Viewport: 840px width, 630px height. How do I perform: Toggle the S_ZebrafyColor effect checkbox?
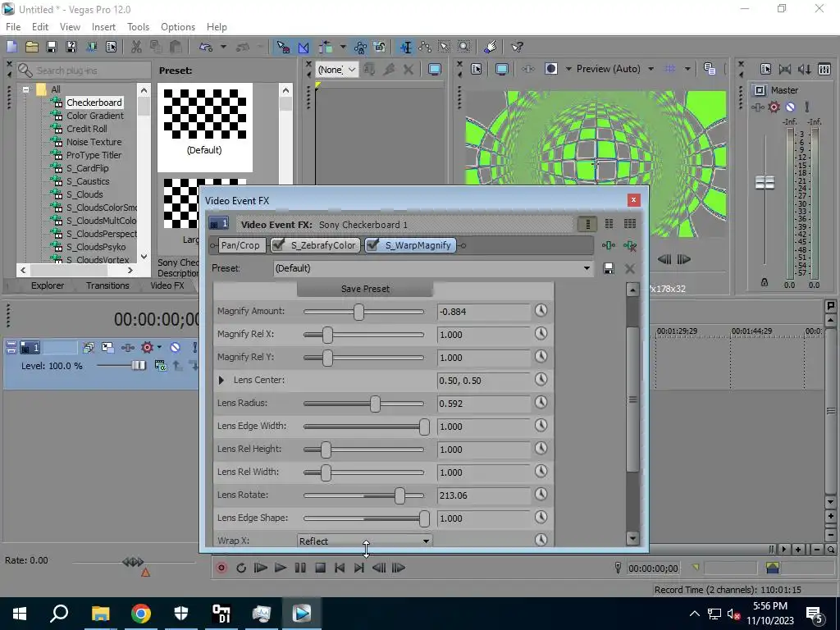278,244
